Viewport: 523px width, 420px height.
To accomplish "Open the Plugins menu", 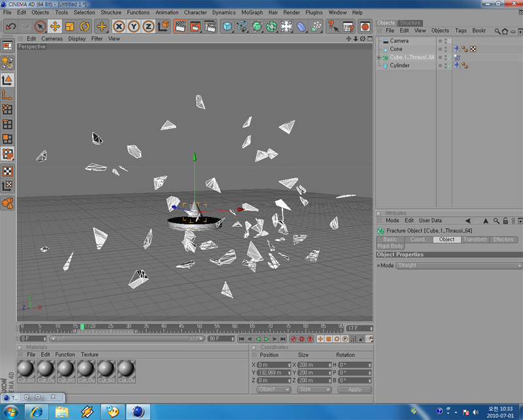I will point(314,12).
